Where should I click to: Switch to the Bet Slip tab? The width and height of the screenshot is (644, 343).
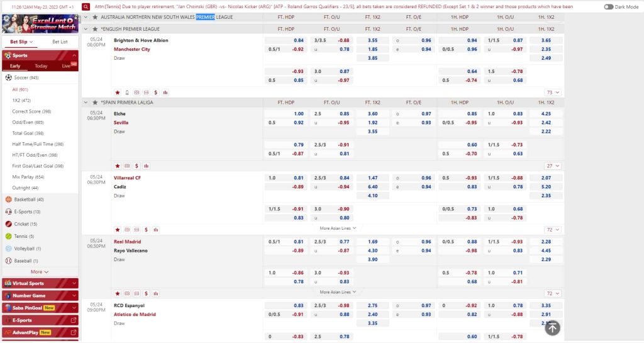(21, 42)
